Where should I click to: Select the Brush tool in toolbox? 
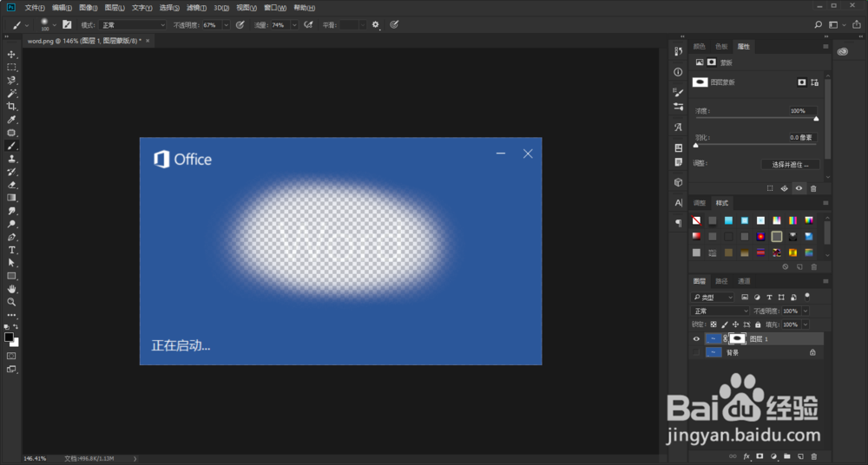[x=11, y=146]
